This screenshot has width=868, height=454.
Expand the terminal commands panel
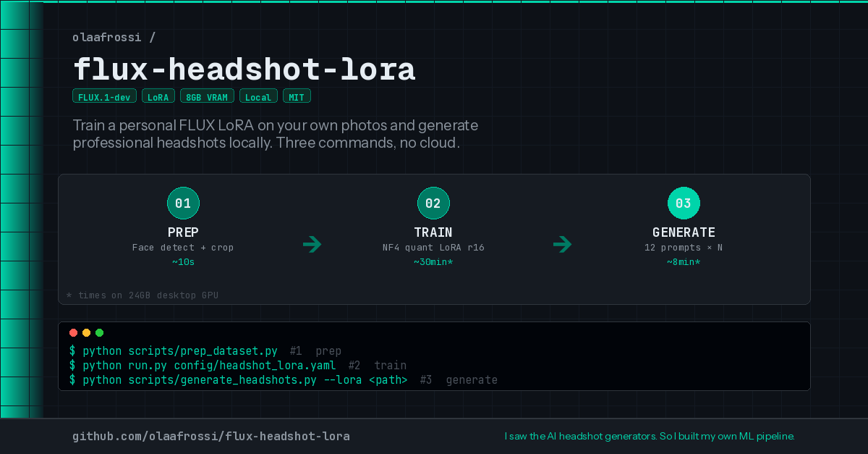434,356
